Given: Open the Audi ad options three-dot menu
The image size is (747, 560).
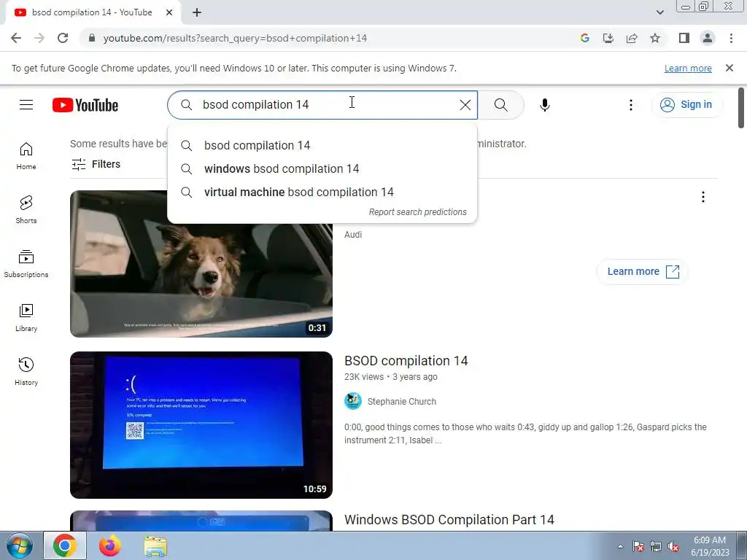Looking at the screenshot, I should tap(703, 197).
